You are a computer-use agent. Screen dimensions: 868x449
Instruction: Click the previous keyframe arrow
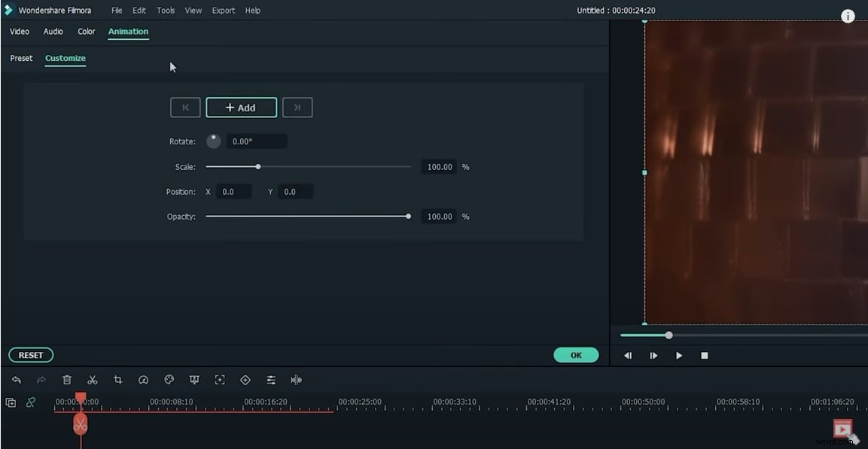click(185, 107)
